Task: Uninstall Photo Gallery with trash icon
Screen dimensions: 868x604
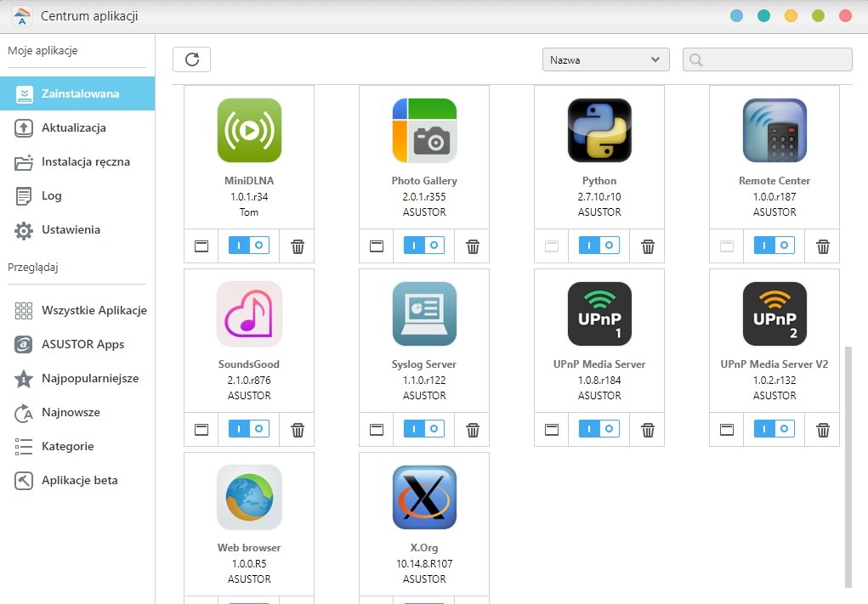Action: point(472,246)
